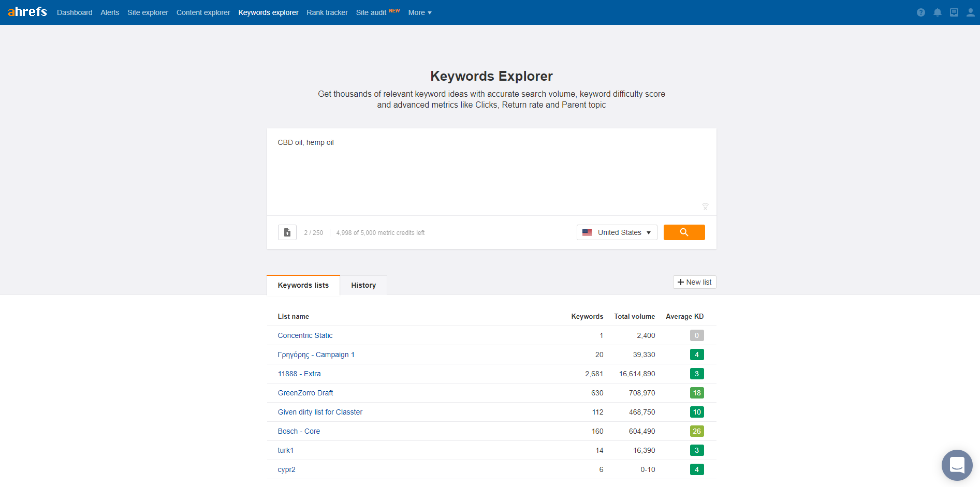Open Rank tracker
Image resolution: width=980 pixels, height=487 pixels.
click(327, 12)
